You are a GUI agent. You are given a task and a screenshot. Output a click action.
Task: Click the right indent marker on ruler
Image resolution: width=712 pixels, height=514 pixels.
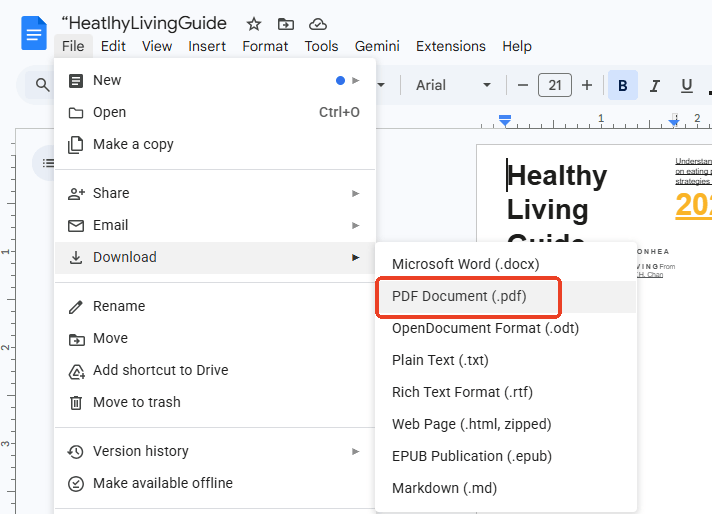coord(674,121)
